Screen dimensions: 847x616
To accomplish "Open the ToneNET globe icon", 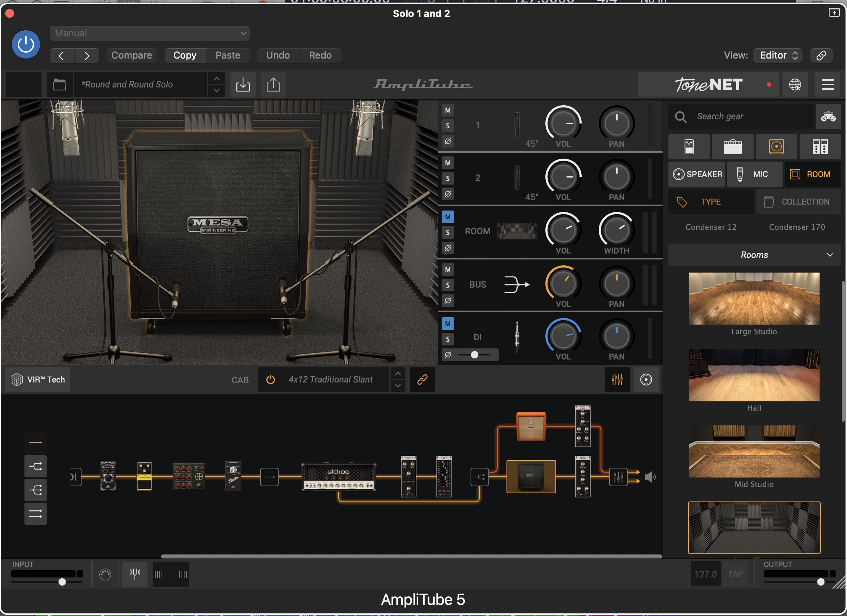I will (x=795, y=85).
